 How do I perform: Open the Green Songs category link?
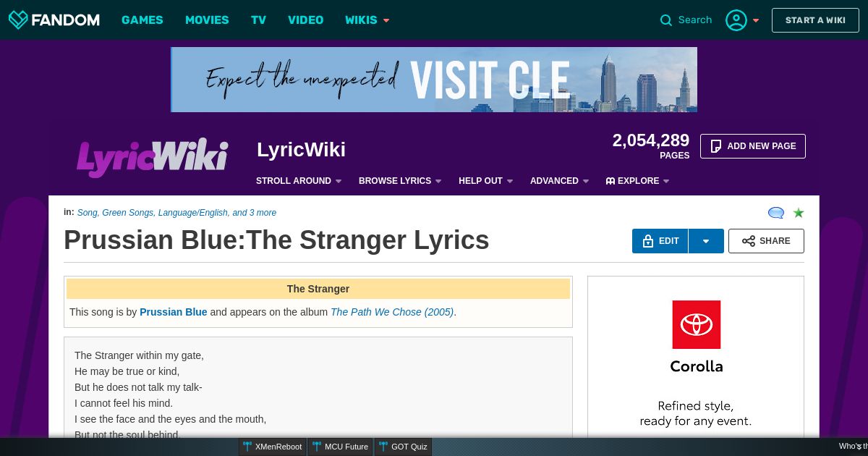click(127, 213)
